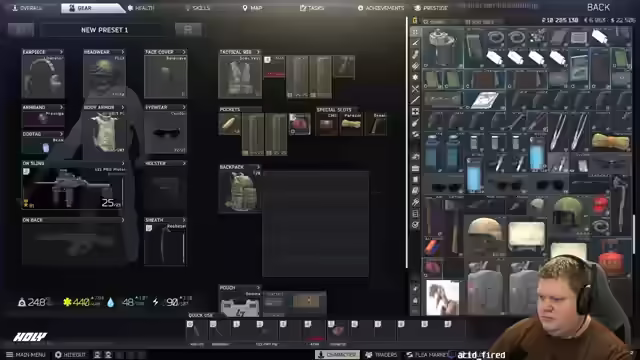Select the tactical rig vest icon

[x=240, y=77]
